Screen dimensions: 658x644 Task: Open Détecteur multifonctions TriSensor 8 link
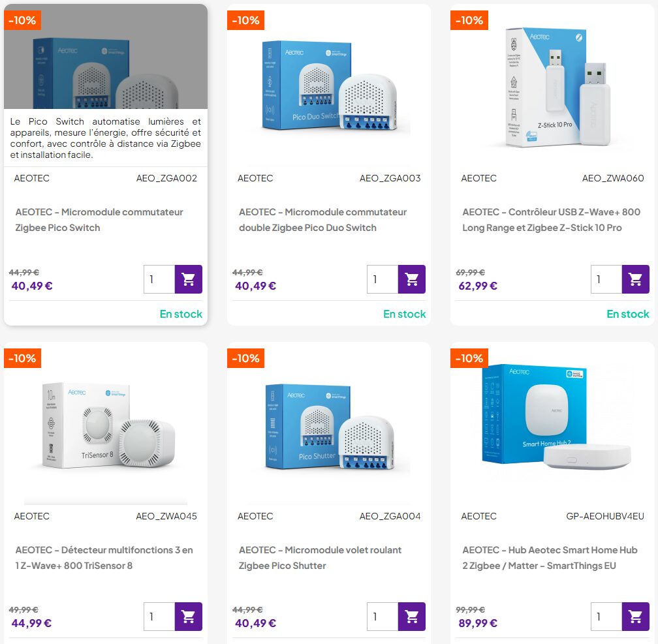[x=104, y=558]
